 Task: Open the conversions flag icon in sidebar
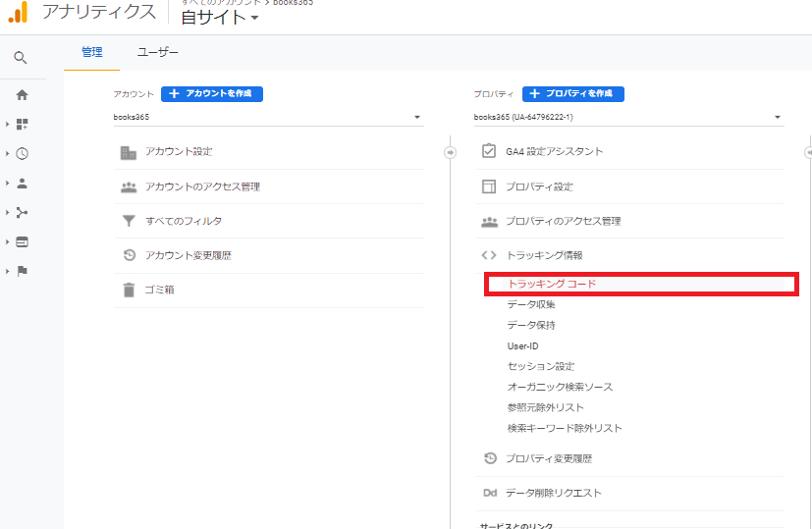(x=22, y=271)
